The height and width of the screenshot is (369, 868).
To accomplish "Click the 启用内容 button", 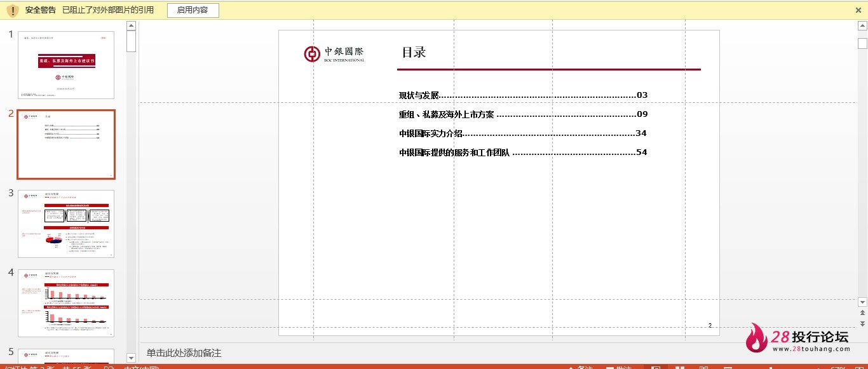I will [193, 10].
